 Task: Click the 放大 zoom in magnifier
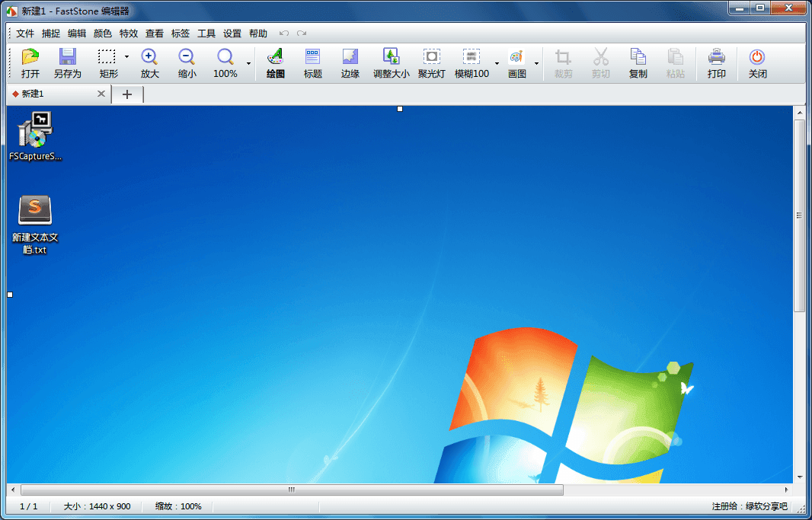[x=149, y=57]
